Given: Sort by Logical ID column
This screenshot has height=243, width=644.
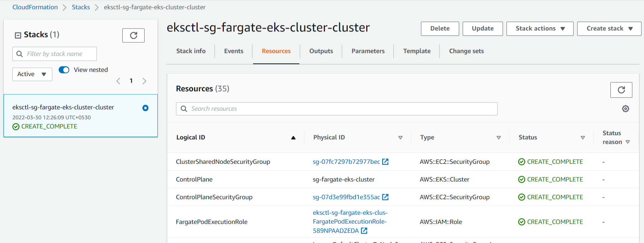Looking at the screenshot, I should pyautogui.click(x=293, y=138).
